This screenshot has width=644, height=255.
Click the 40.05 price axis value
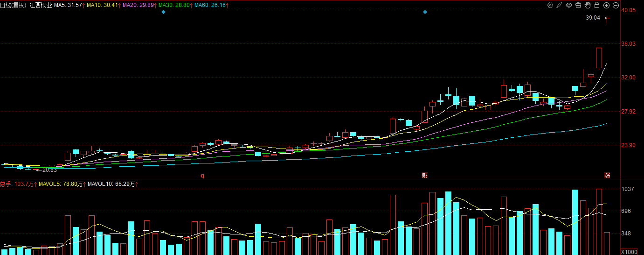pos(629,10)
